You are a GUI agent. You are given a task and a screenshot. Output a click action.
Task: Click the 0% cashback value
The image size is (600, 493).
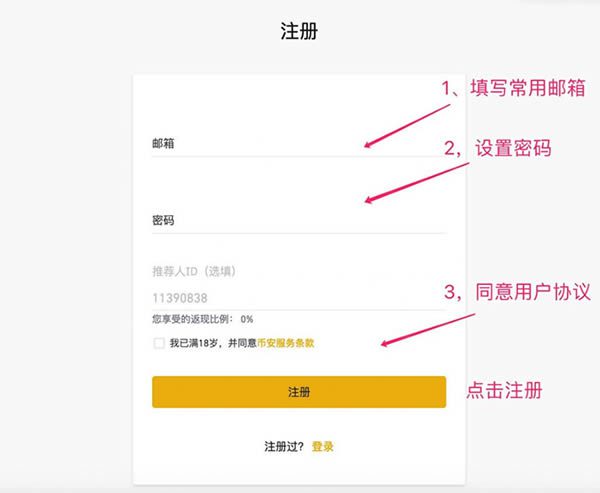click(x=247, y=319)
